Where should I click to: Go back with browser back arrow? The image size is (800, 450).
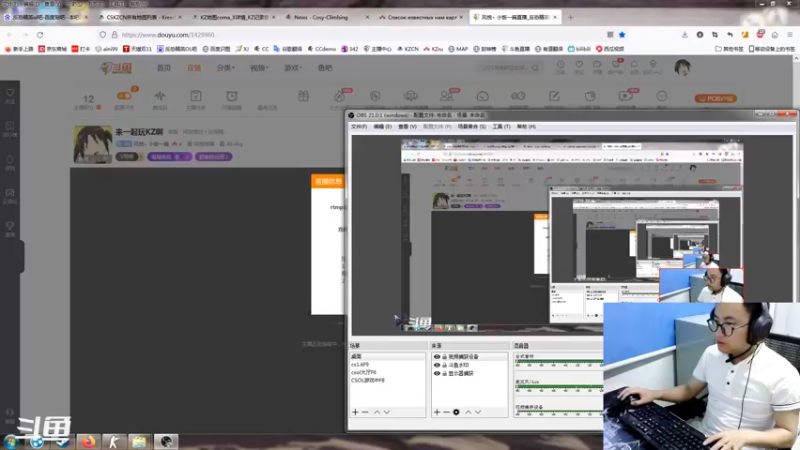pos(10,35)
